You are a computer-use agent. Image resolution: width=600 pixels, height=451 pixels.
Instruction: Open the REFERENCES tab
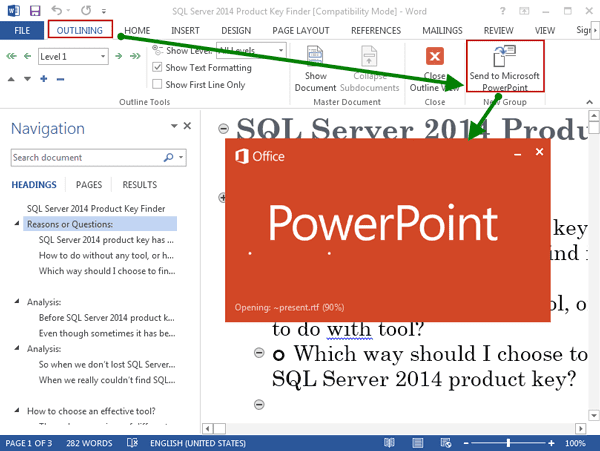(376, 31)
